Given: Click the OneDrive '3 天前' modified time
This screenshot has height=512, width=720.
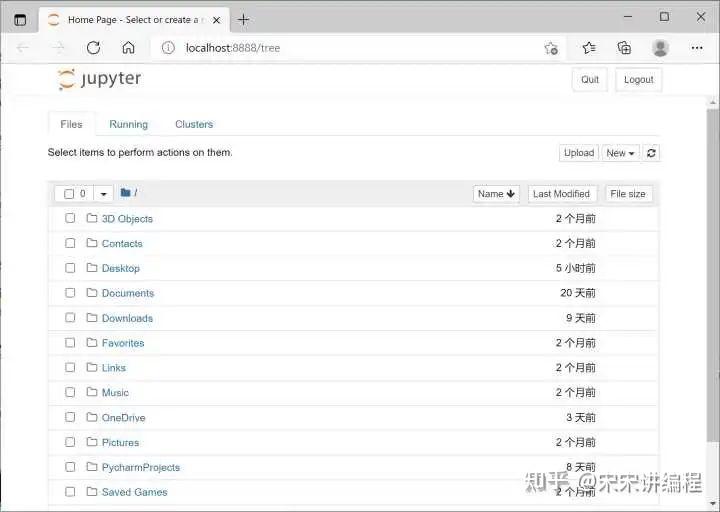Looking at the screenshot, I should point(581,417).
